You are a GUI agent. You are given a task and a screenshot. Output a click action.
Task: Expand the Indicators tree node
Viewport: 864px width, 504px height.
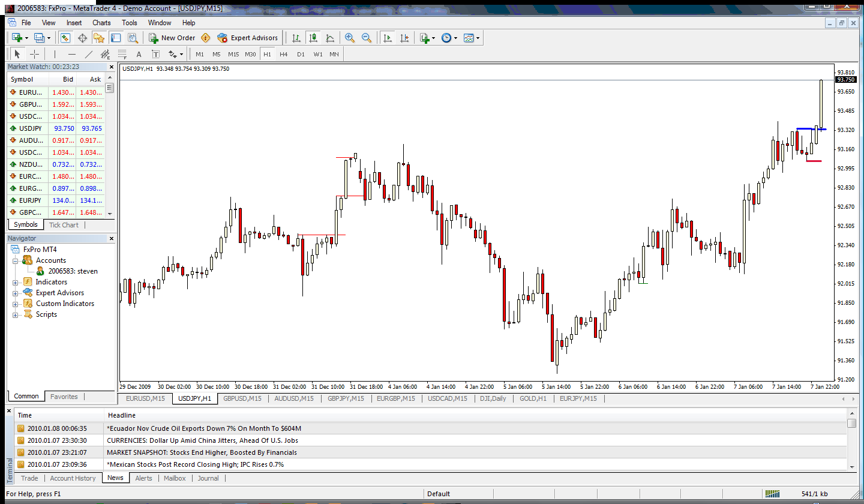point(15,282)
